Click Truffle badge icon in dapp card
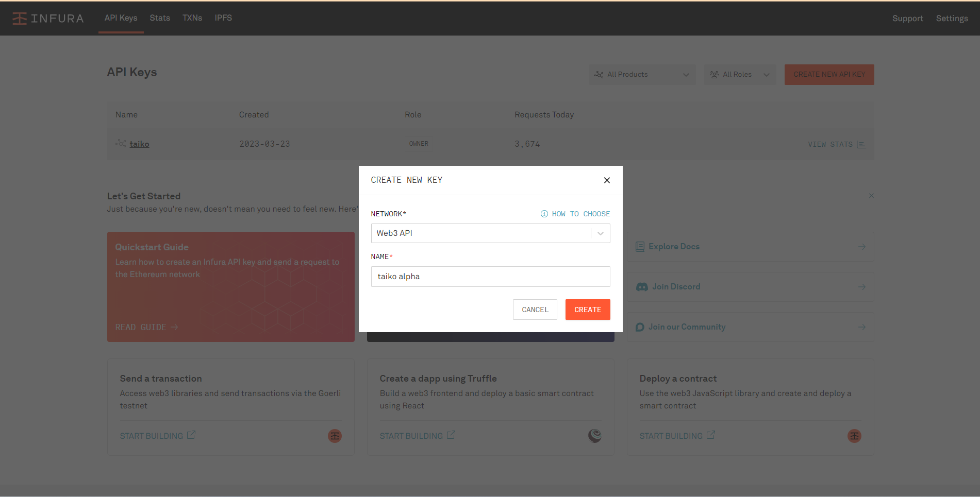Image resolution: width=980 pixels, height=497 pixels. [x=595, y=436]
